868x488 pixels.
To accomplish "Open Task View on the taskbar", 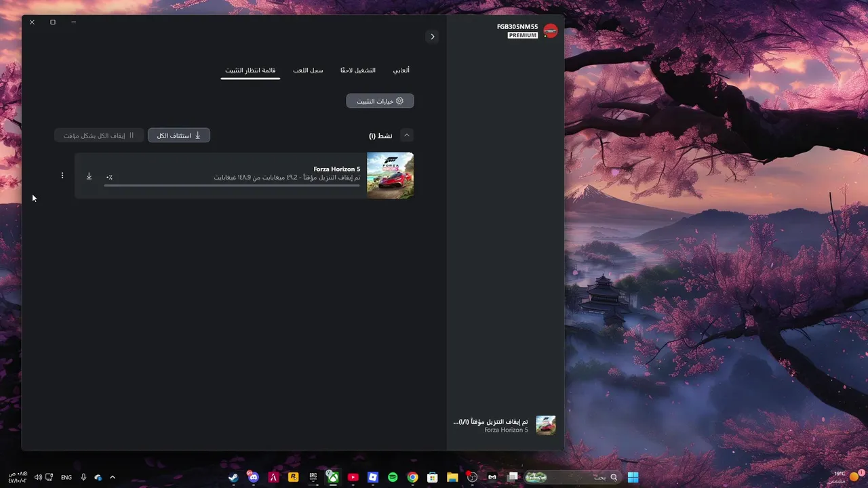I will 513,477.
